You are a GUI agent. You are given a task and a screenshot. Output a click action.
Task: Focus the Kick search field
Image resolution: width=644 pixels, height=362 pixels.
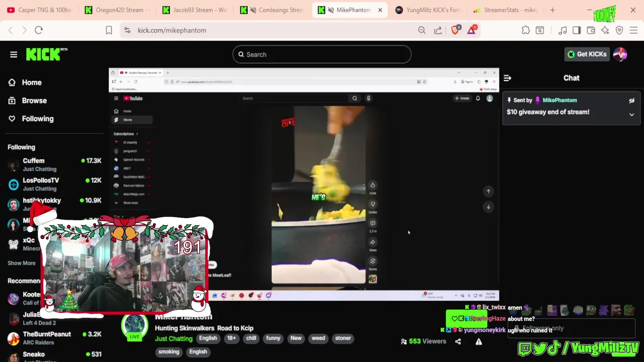[x=322, y=54]
